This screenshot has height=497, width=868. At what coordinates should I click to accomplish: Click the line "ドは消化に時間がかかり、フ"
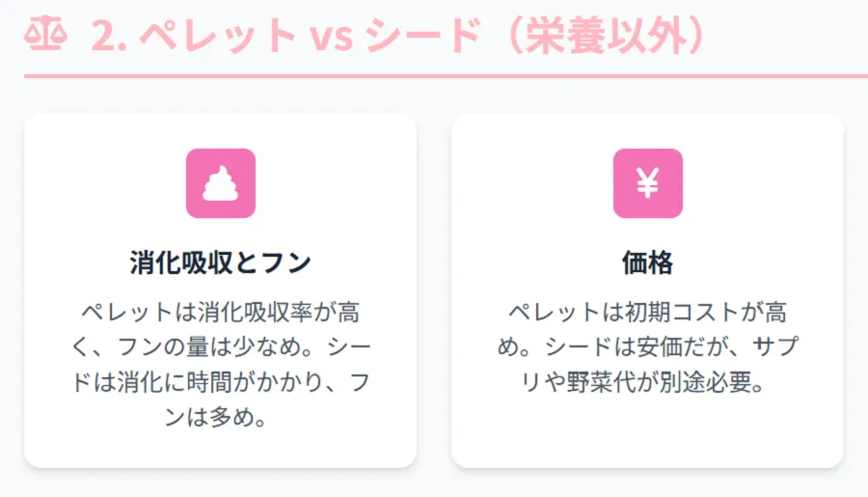coord(220,382)
